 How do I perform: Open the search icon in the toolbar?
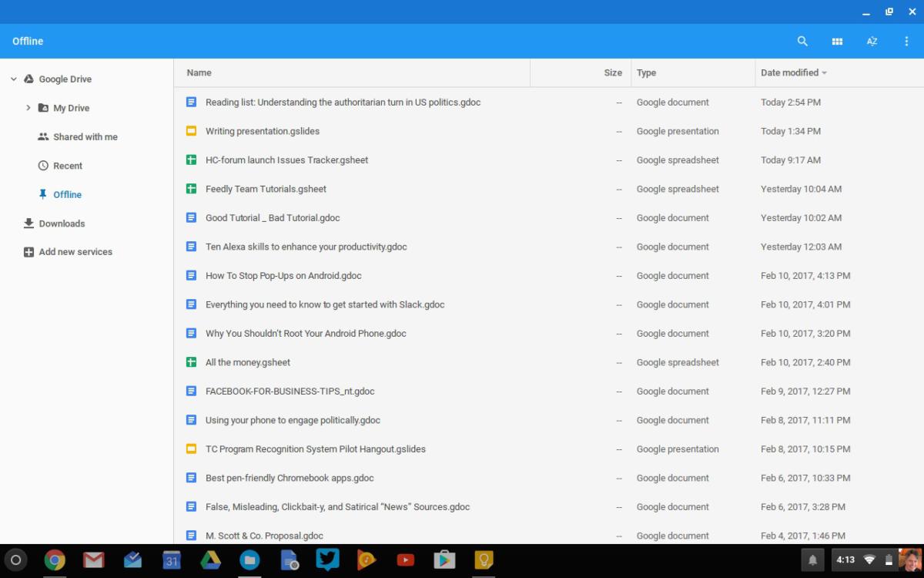(x=802, y=42)
